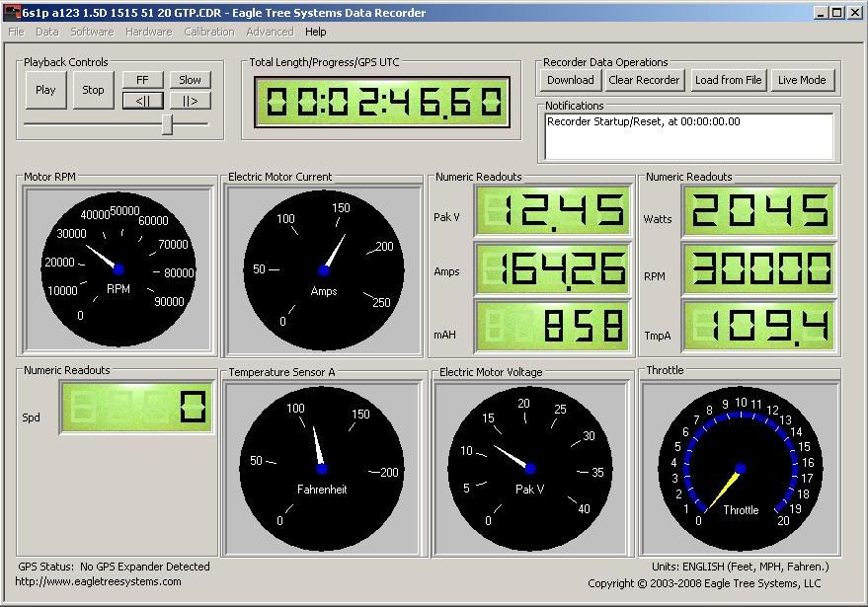The height and width of the screenshot is (607, 868).
Task: Click the FF fast forward button
Action: pyautogui.click(x=142, y=80)
